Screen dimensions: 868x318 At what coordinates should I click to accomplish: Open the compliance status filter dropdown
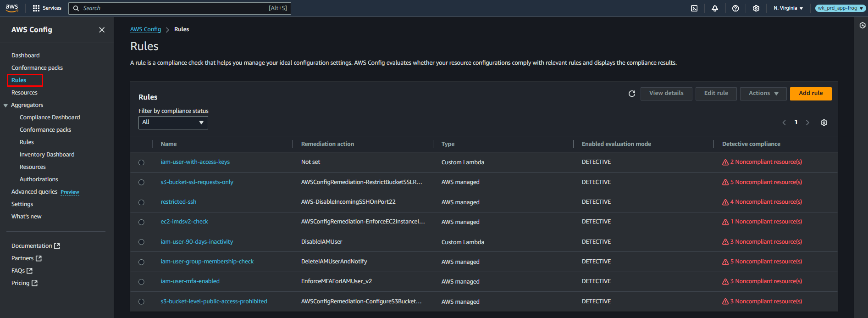coord(173,123)
